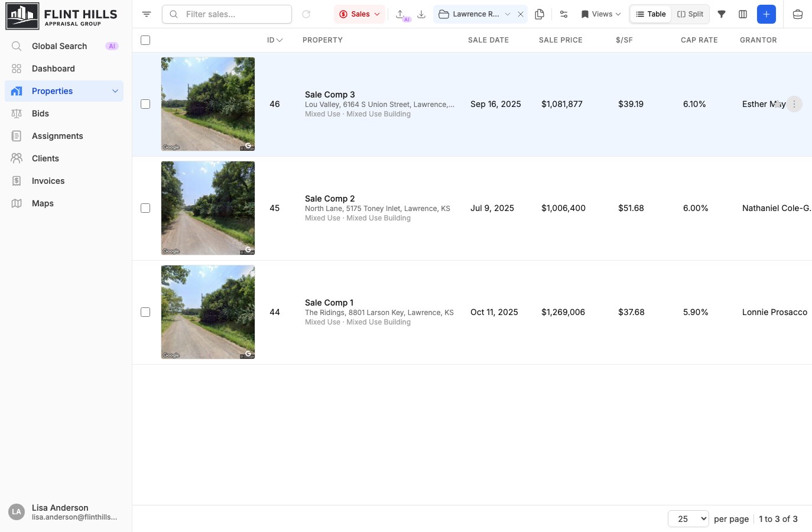
Task: Change rows per page dropdown
Action: 688,519
